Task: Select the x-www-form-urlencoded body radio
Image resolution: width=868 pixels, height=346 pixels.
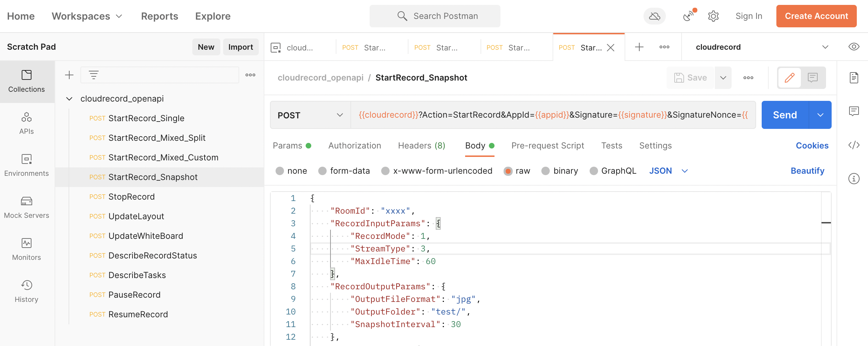Action: pos(385,171)
